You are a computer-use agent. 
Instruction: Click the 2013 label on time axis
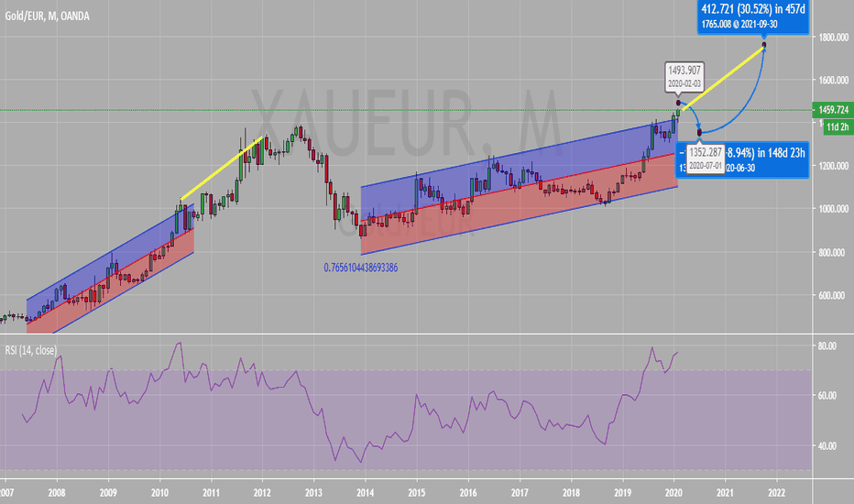(313, 493)
